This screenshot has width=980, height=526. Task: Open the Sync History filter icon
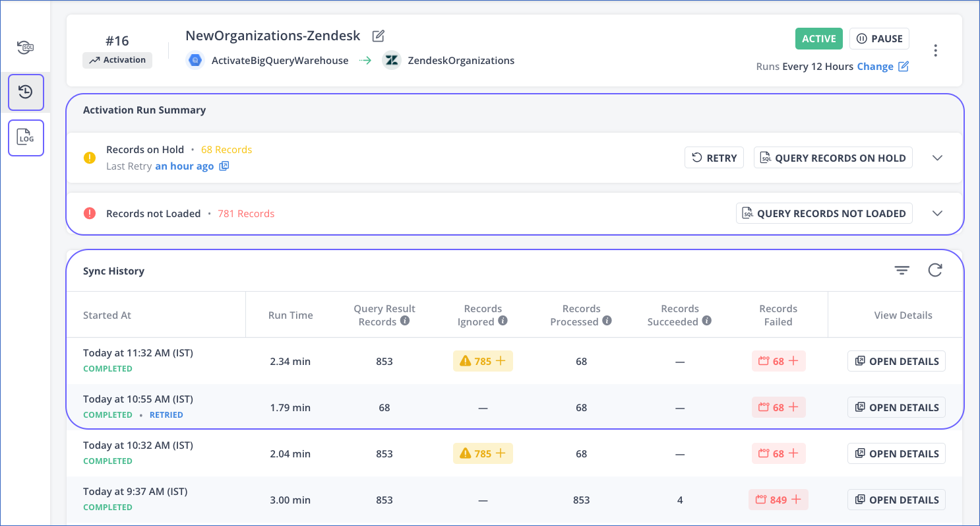pos(902,270)
